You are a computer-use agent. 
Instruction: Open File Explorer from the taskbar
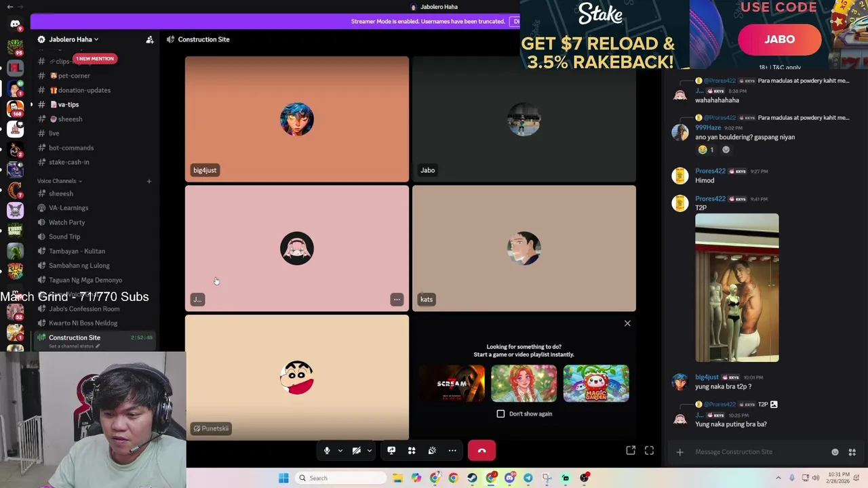tap(397, 478)
